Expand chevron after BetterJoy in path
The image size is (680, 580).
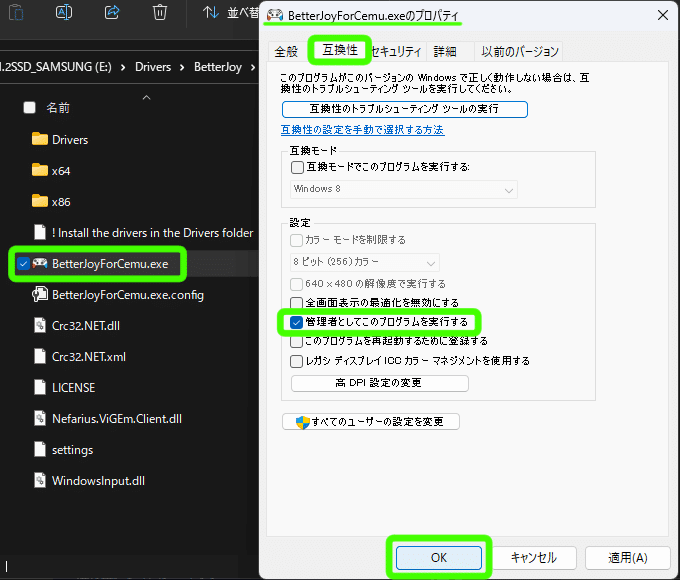pyautogui.click(x=253, y=67)
